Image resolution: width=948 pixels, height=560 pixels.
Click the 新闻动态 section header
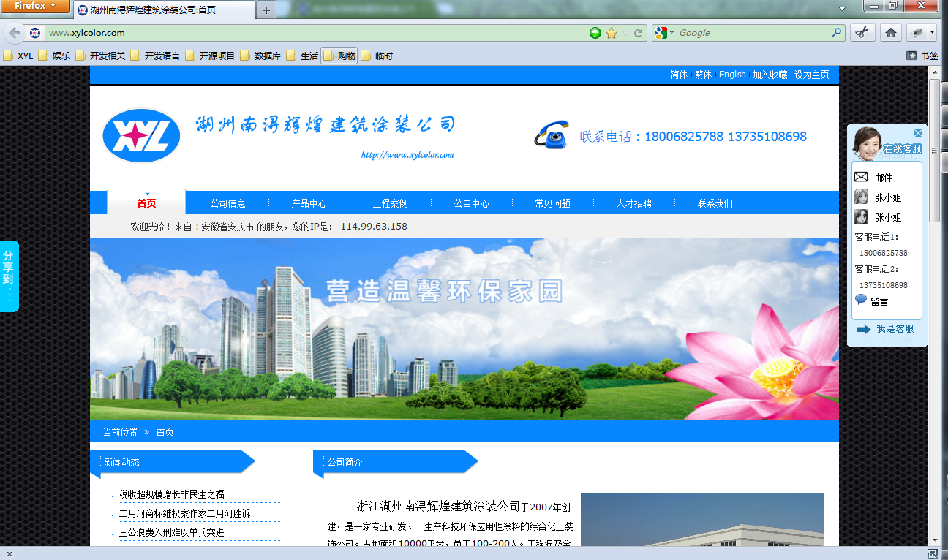[122, 462]
